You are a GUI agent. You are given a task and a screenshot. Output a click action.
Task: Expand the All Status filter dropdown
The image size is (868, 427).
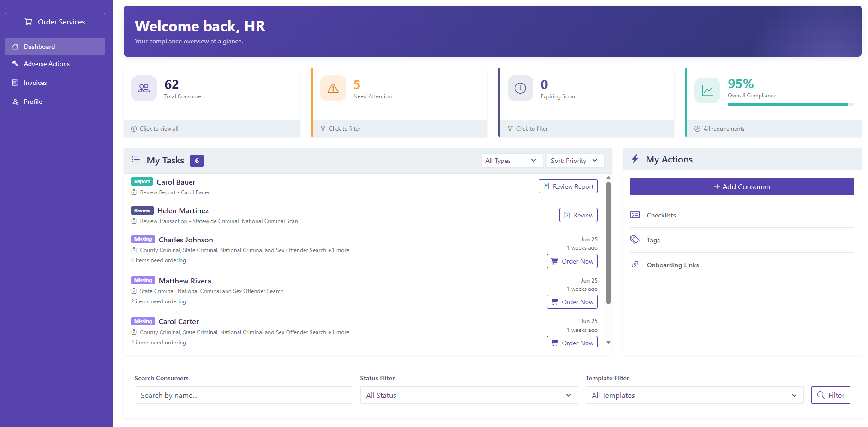pos(469,395)
